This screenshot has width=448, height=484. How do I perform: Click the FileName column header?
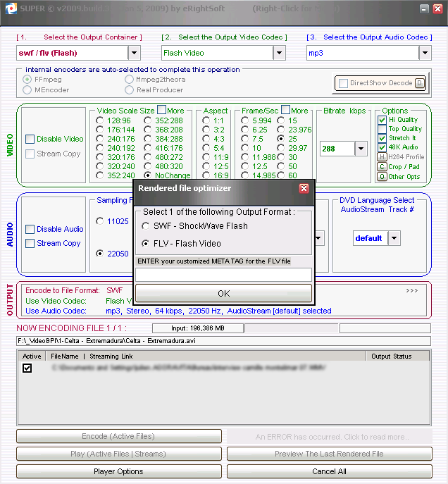click(65, 356)
